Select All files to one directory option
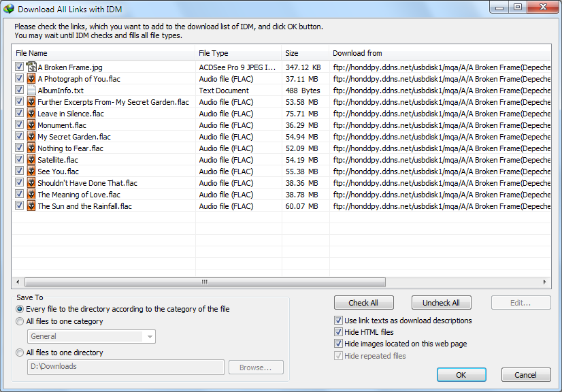The image size is (562, 392). 20,353
